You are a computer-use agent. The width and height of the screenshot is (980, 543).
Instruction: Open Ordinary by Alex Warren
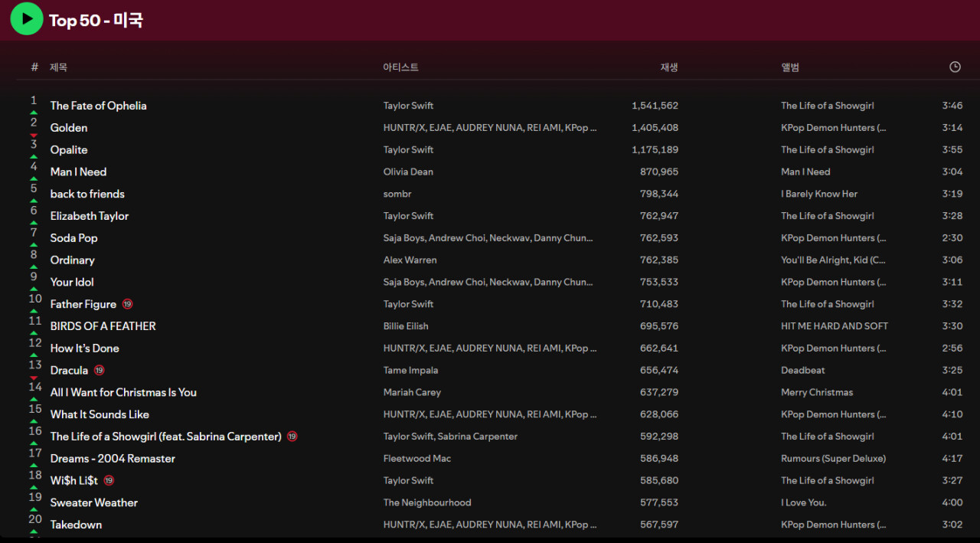tap(73, 260)
